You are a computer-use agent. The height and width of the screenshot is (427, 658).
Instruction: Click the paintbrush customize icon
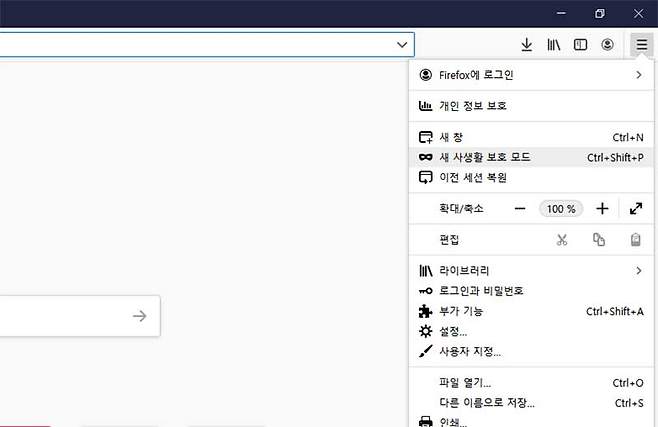click(x=426, y=351)
